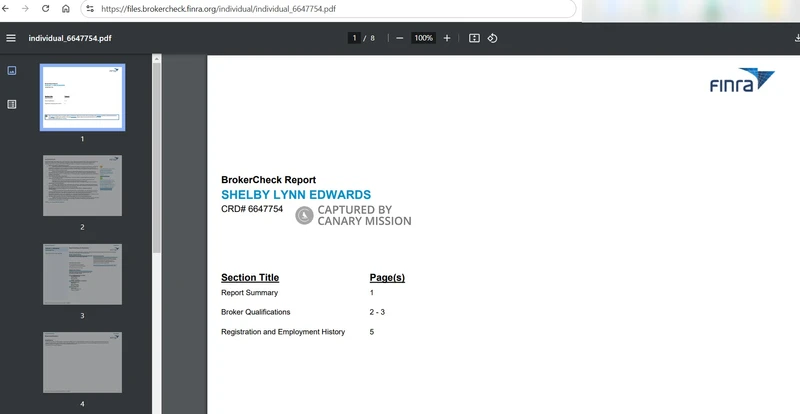The width and height of the screenshot is (800, 414).
Task: Click Report Summary entry
Action: (249, 293)
